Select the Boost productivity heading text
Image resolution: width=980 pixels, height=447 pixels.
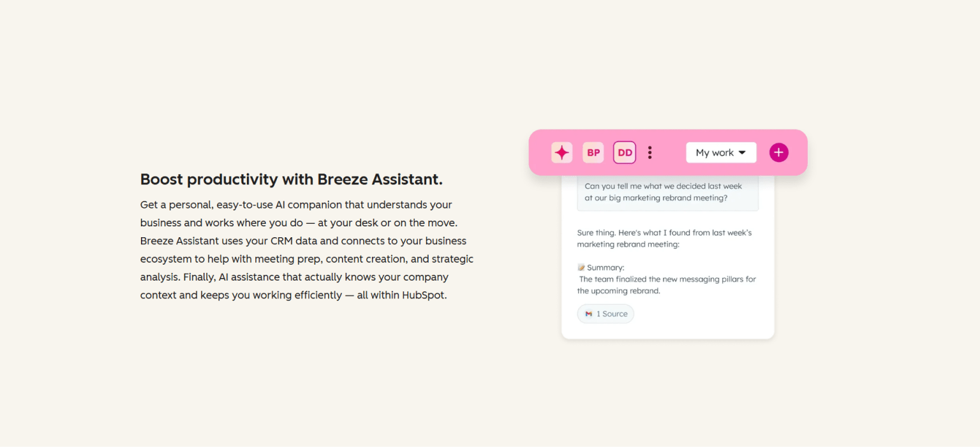click(291, 179)
